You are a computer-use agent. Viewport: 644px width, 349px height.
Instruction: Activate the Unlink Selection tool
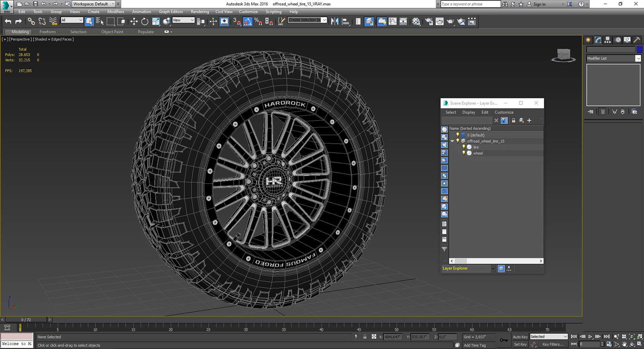(x=42, y=21)
